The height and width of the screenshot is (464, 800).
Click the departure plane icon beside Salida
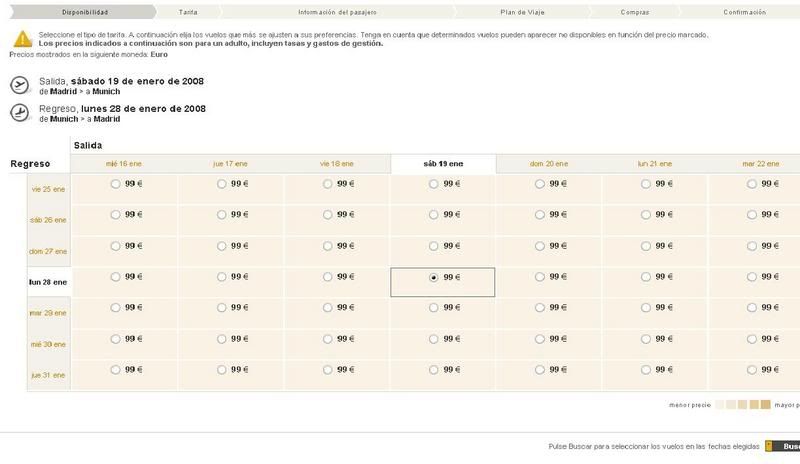click(x=20, y=85)
